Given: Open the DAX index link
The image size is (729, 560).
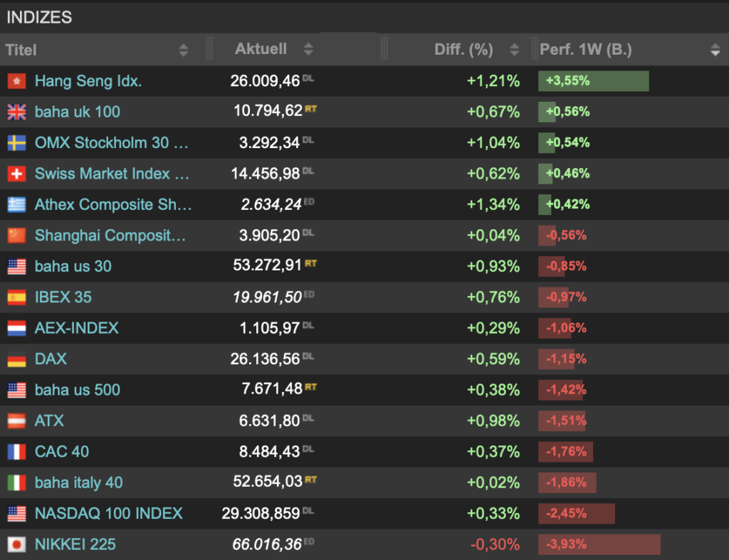Looking at the screenshot, I should point(51,359).
